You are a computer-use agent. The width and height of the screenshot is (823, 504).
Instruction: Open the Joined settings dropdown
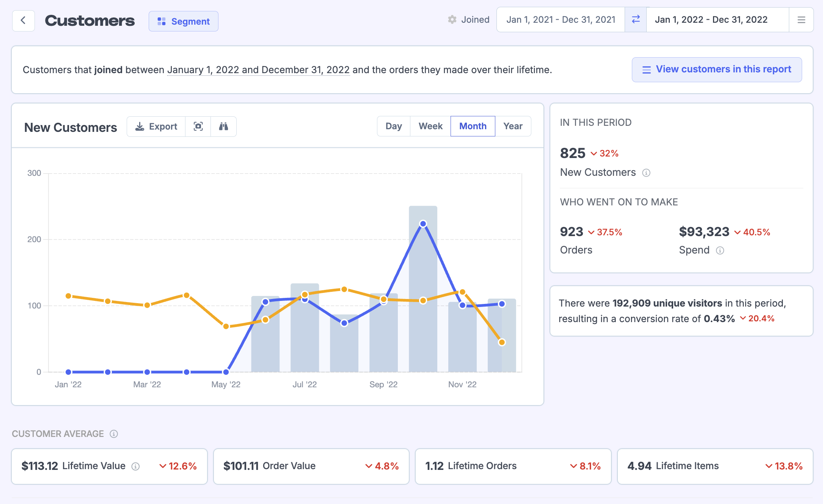tap(468, 20)
